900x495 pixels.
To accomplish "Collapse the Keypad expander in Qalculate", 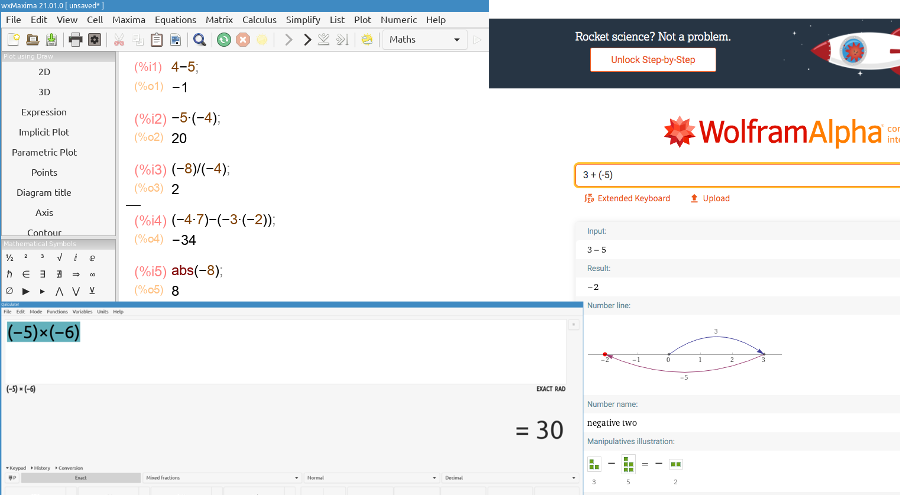I will tap(16, 468).
